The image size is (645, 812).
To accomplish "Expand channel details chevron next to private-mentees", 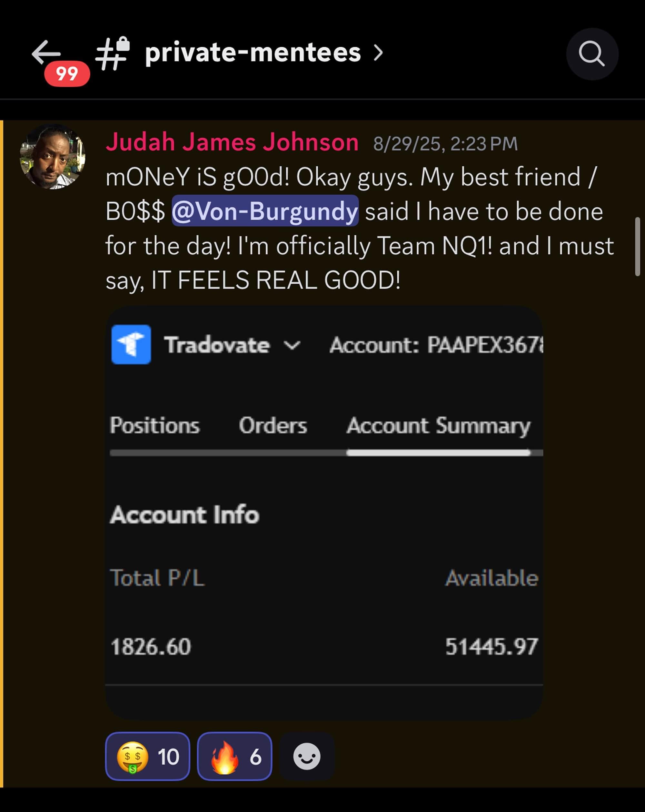I will click(x=378, y=53).
